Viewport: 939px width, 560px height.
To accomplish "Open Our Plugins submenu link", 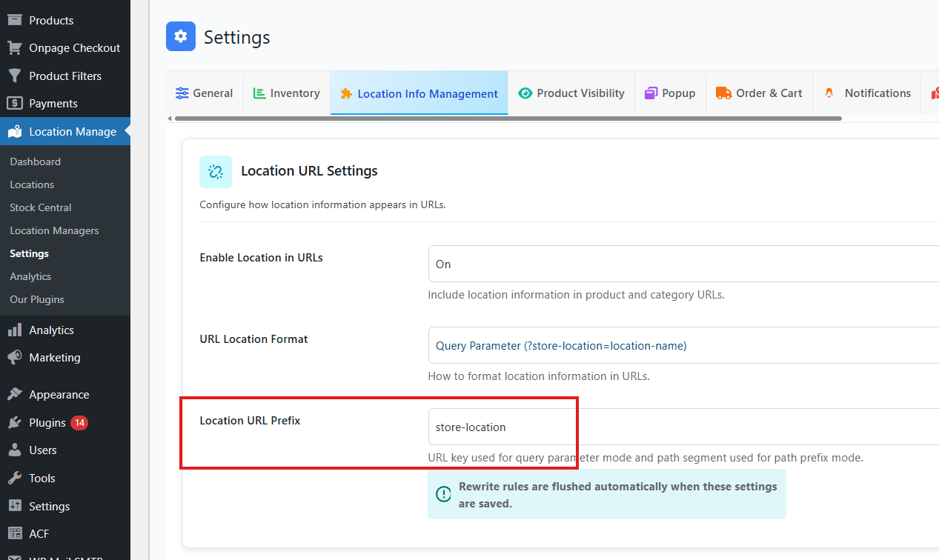I will tap(37, 299).
